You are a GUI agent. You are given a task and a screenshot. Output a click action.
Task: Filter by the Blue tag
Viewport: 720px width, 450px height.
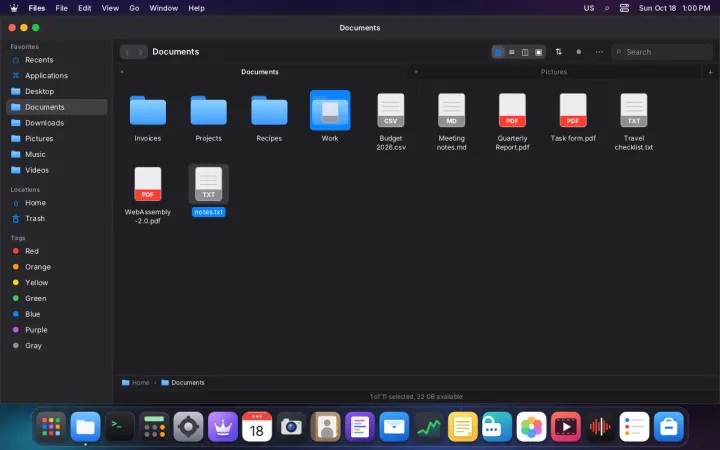tap(56, 314)
